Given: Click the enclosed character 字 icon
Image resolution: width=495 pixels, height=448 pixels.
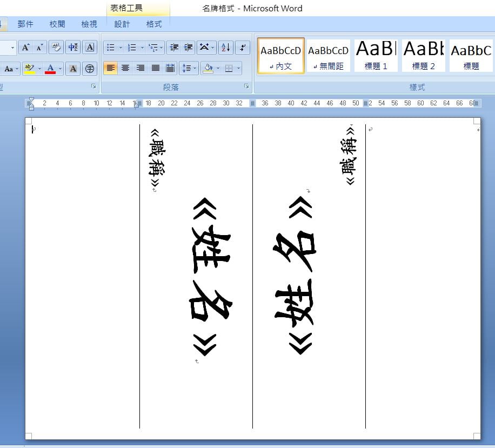Looking at the screenshot, I should pos(90,69).
